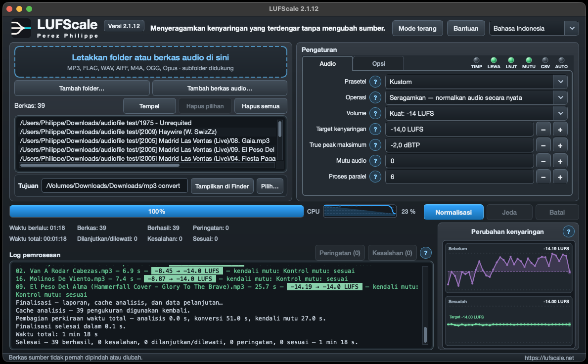Click the Tujuan destination path field
This screenshot has height=364, width=588.
(x=114, y=185)
